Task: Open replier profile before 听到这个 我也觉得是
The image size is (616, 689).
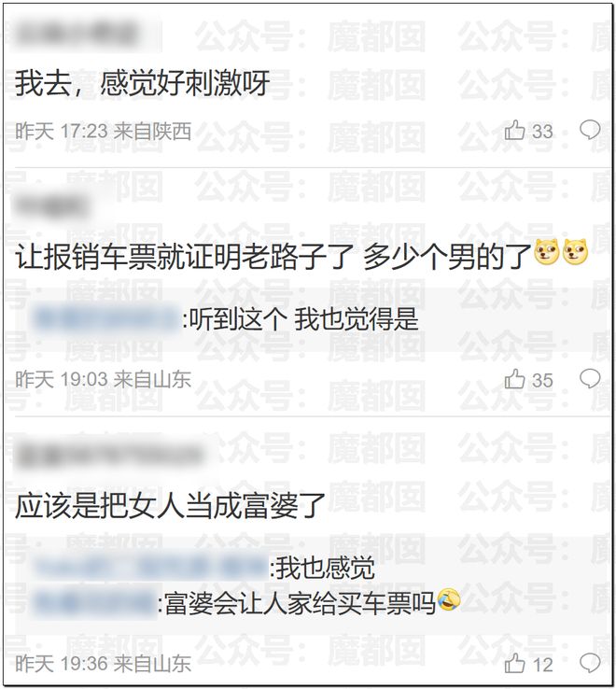Action: [x=106, y=319]
